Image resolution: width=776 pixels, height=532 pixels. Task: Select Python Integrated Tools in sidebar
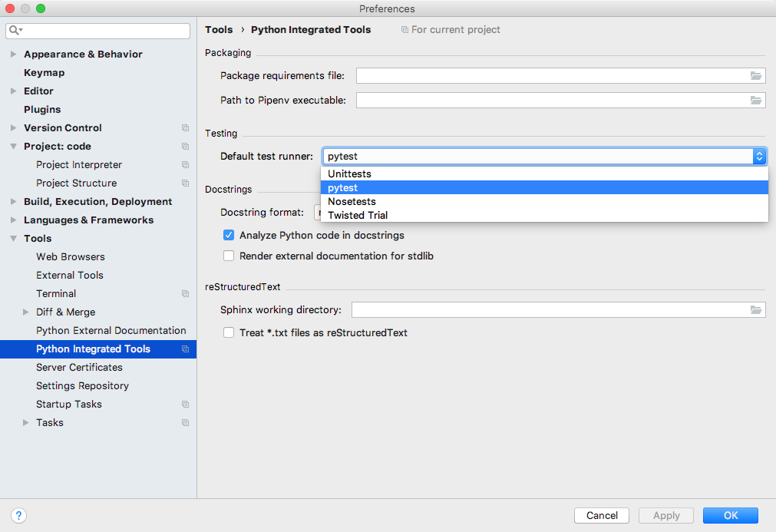[98, 349]
